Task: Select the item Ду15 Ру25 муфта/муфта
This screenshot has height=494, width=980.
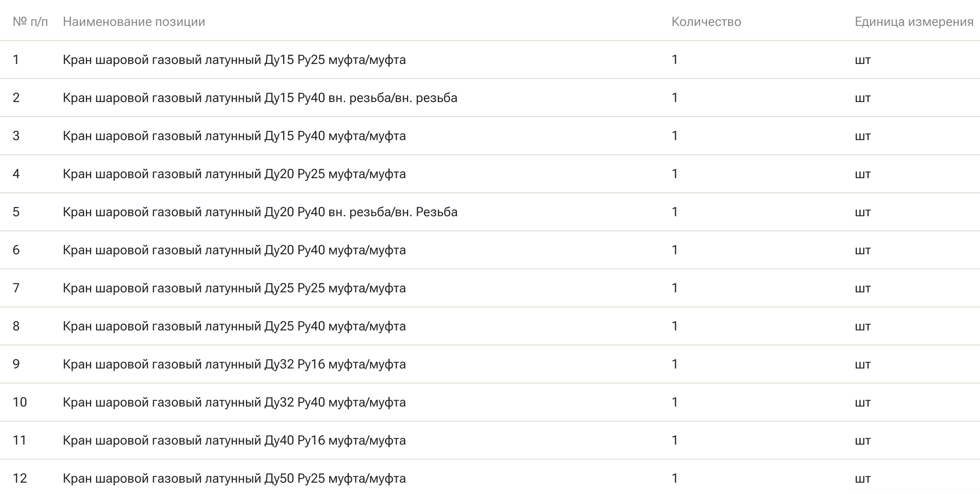Action: tap(234, 60)
